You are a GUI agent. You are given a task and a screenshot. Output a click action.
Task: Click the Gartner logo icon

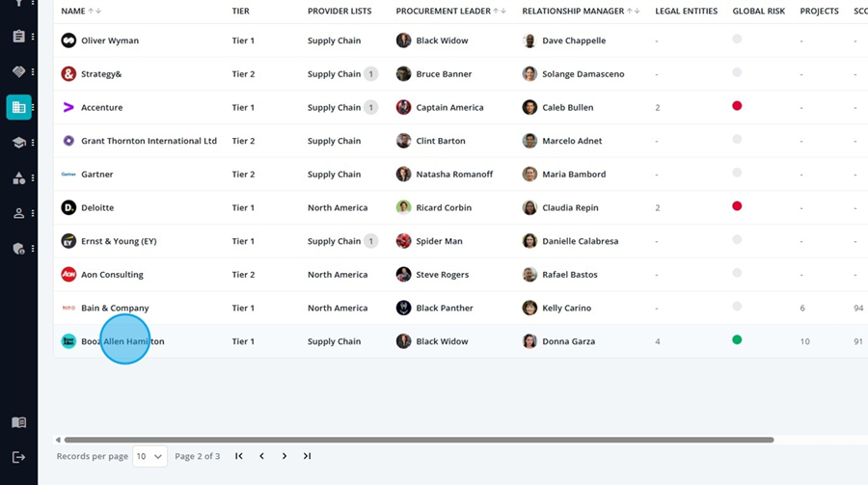[x=68, y=174]
